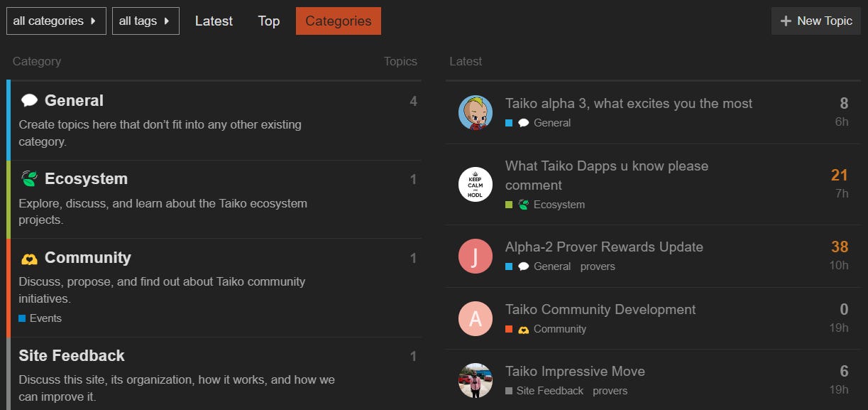Click the photo avatar of Taiko Impressive Move poster
The height and width of the screenshot is (410, 868).
pyautogui.click(x=476, y=380)
